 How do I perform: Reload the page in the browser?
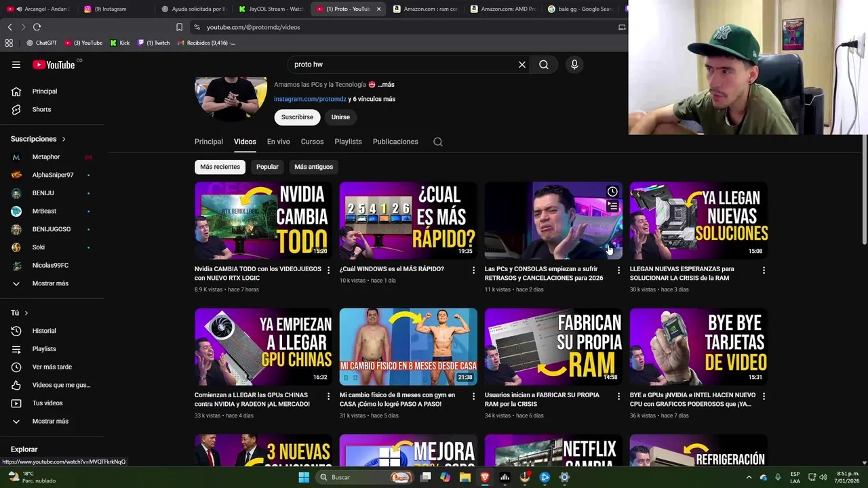pyautogui.click(x=37, y=27)
